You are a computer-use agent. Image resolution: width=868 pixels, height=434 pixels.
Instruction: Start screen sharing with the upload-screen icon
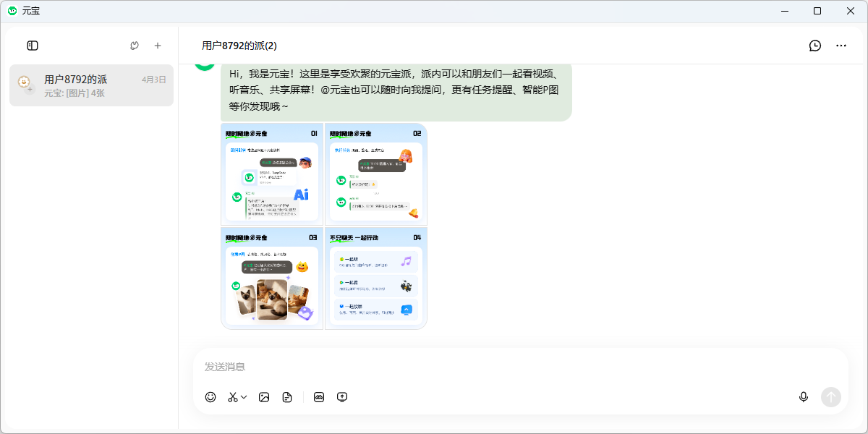[x=342, y=397]
